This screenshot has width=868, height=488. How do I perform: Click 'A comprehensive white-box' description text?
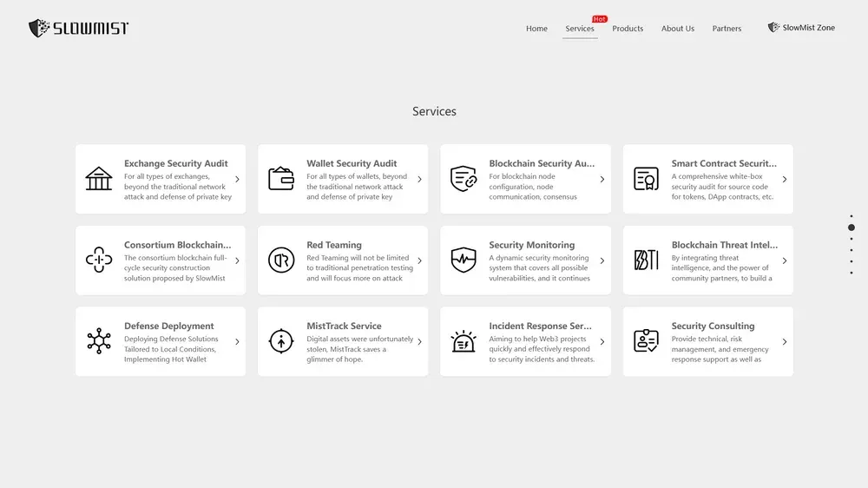[x=722, y=187]
